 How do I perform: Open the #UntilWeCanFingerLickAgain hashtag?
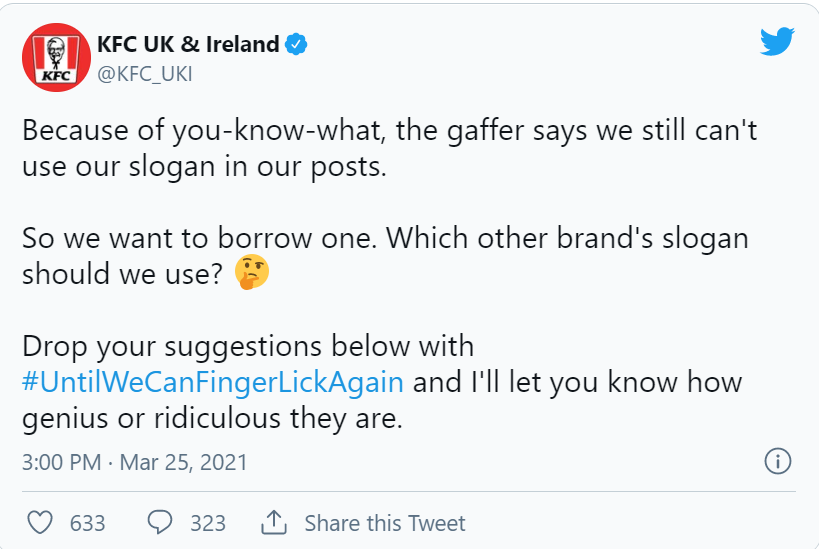[213, 382]
